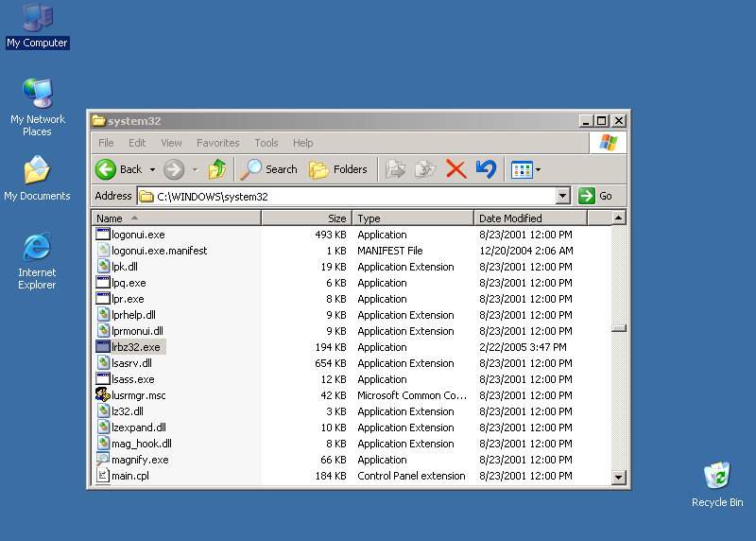
Task: Click the Up folder icon
Action: [218, 169]
